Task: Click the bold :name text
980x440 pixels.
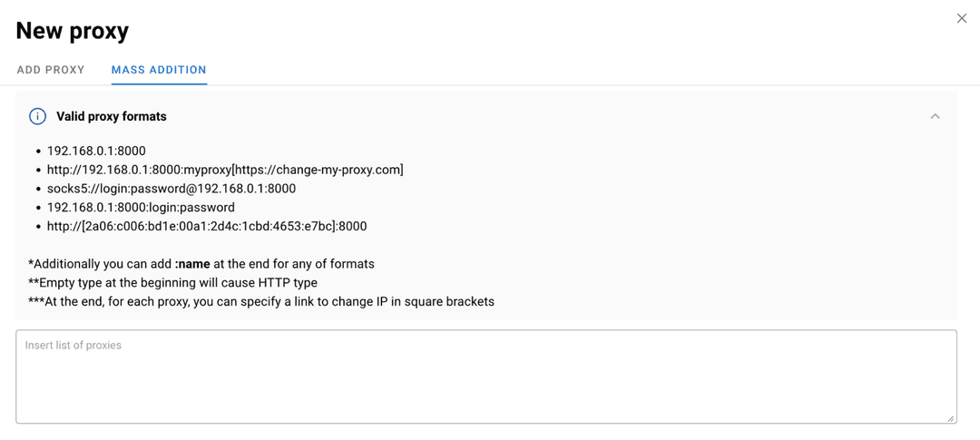Action: [x=192, y=264]
